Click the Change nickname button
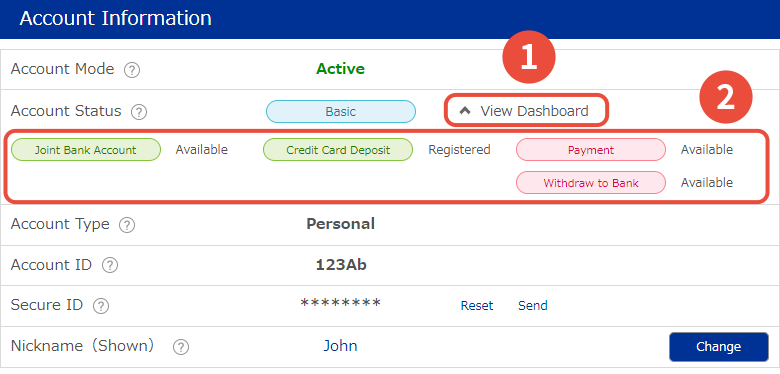The width and height of the screenshot is (780, 374). (719, 347)
